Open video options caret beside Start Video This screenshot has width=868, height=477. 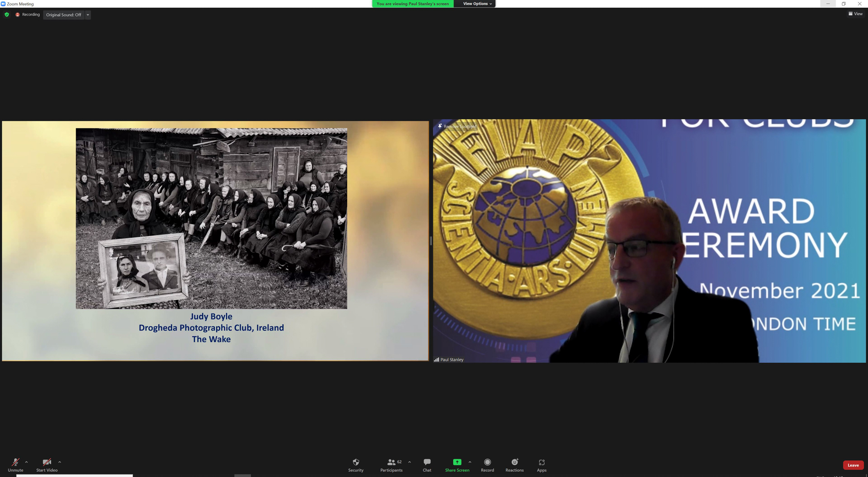59,462
